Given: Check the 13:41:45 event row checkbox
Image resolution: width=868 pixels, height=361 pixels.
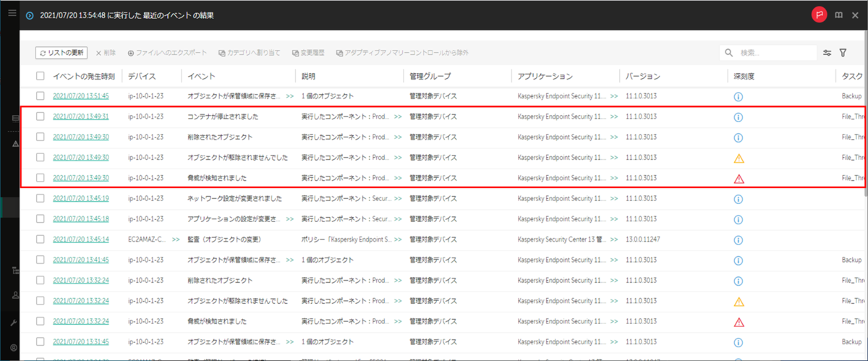Looking at the screenshot, I should [x=41, y=259].
